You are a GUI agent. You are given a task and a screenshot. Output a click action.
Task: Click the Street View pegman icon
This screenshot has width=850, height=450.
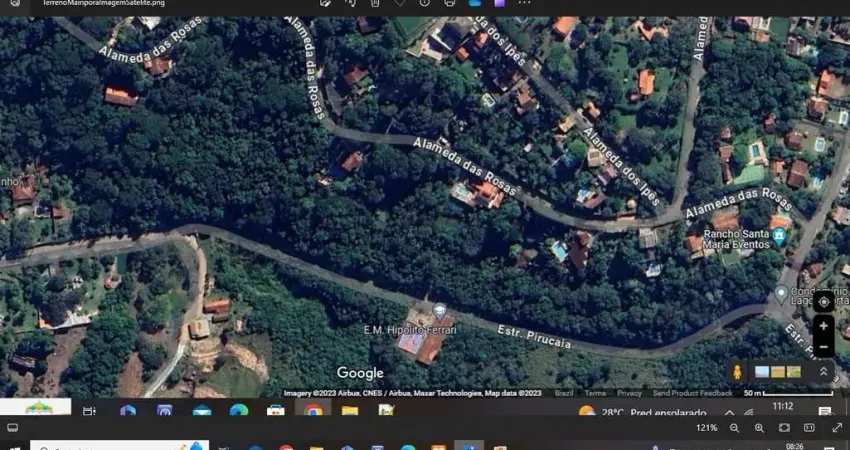(x=737, y=372)
